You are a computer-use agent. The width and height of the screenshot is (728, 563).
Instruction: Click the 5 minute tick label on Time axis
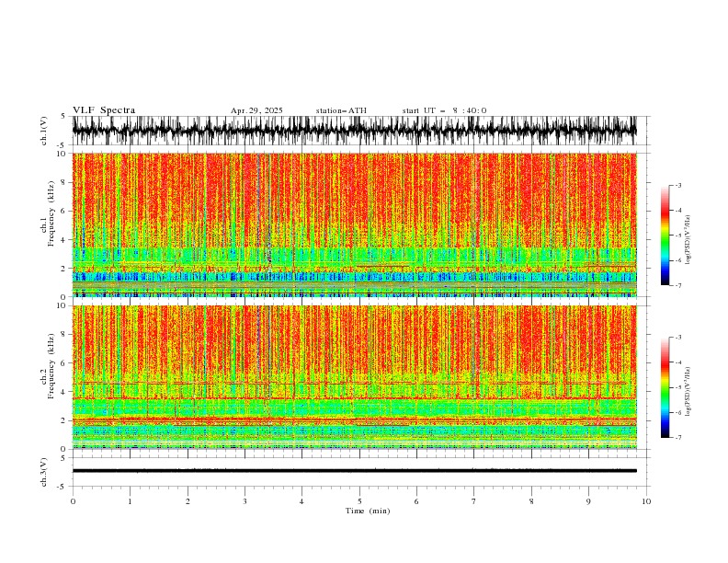(x=359, y=501)
